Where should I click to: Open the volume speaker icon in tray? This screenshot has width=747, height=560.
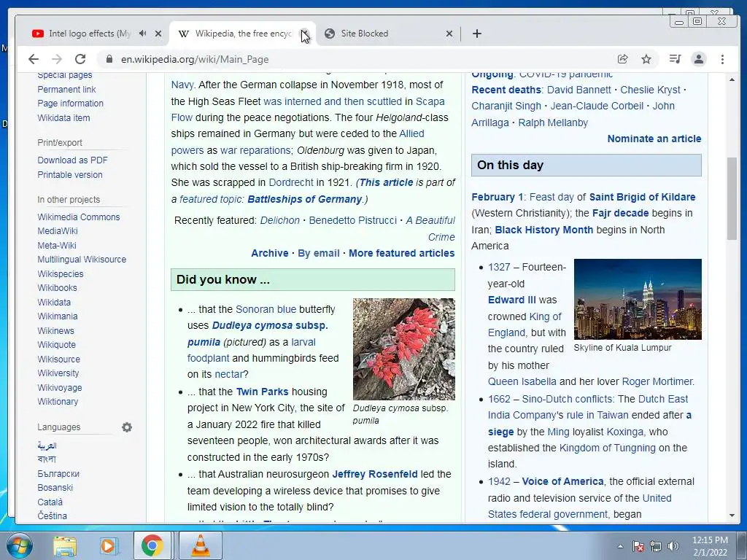(x=673, y=546)
